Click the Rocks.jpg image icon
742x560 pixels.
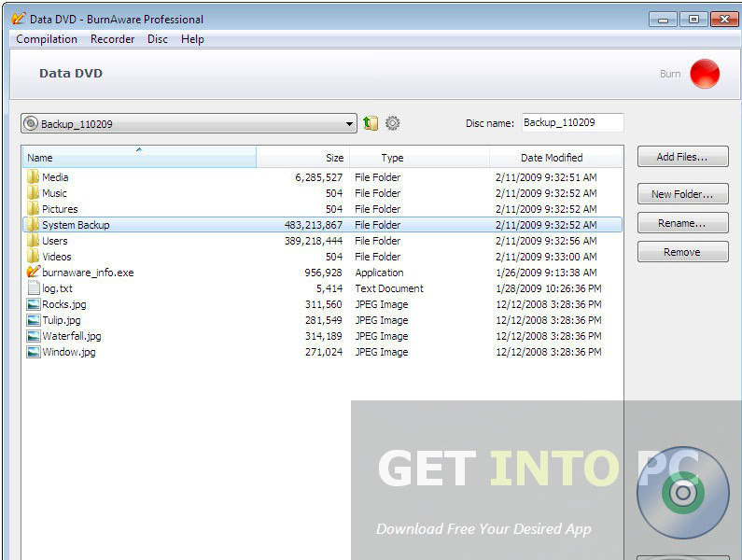[33, 304]
